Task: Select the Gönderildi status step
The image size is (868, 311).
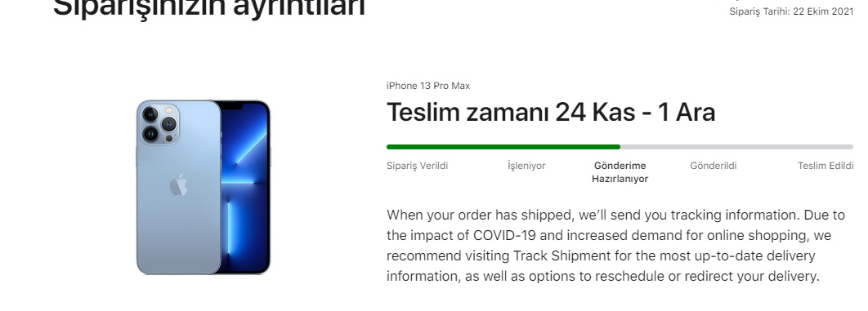Action: click(713, 166)
